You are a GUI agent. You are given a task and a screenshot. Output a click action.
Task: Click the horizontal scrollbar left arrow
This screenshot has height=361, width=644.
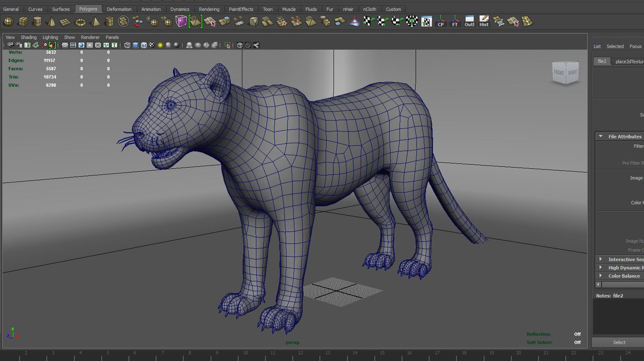point(598,285)
